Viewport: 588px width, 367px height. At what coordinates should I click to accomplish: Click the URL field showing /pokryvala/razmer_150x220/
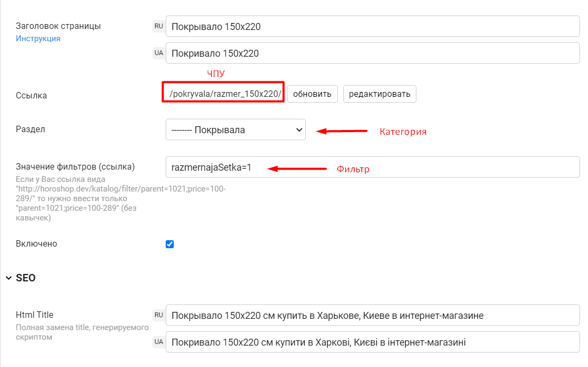tap(223, 94)
